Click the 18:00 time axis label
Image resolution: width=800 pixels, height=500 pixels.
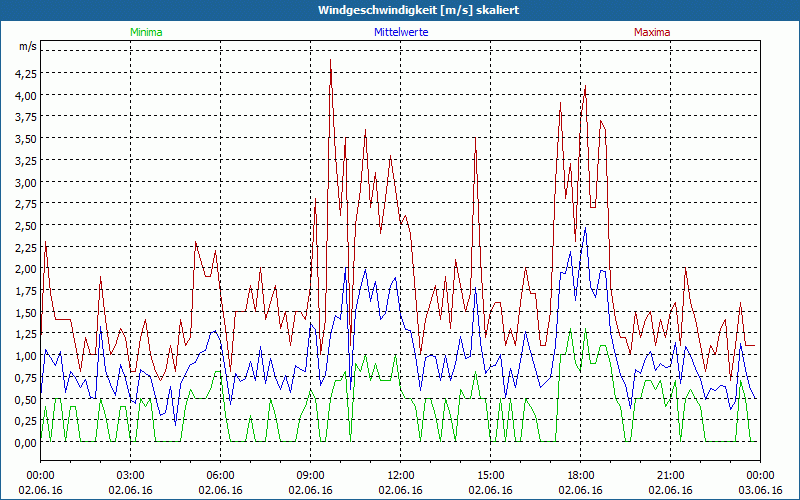(581, 476)
